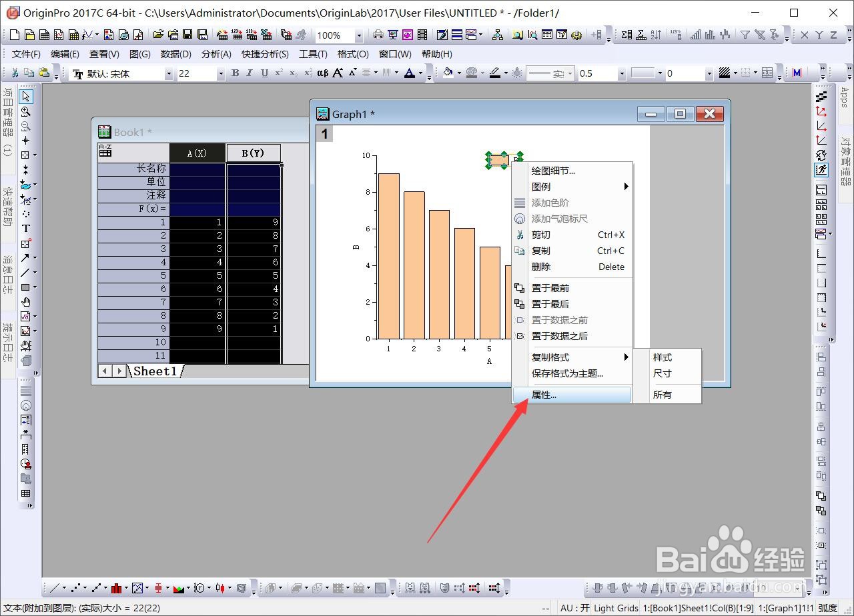Screen dimensions: 854x616
Task: Choose 绘图细节... in context menu
Action: pyautogui.click(x=572, y=171)
